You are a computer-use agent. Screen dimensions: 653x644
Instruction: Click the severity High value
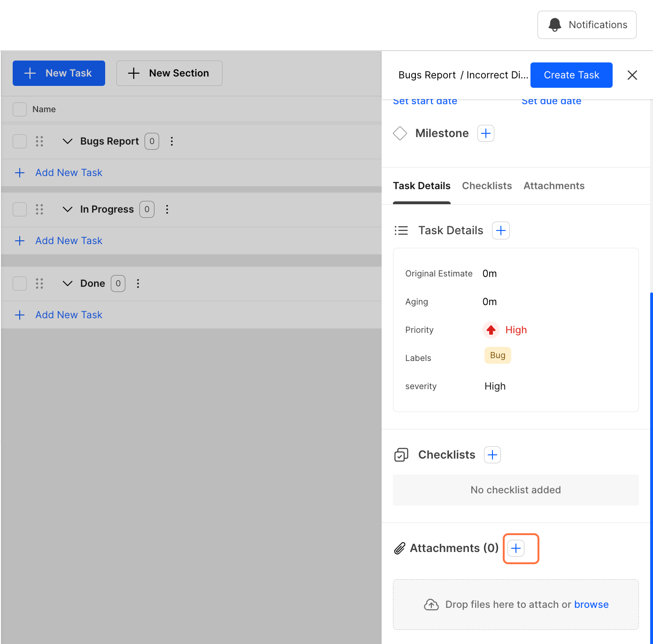tap(495, 386)
